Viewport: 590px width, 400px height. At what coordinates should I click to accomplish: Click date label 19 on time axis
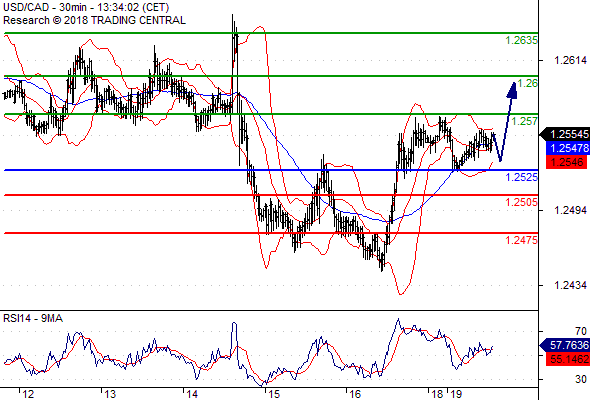(456, 394)
